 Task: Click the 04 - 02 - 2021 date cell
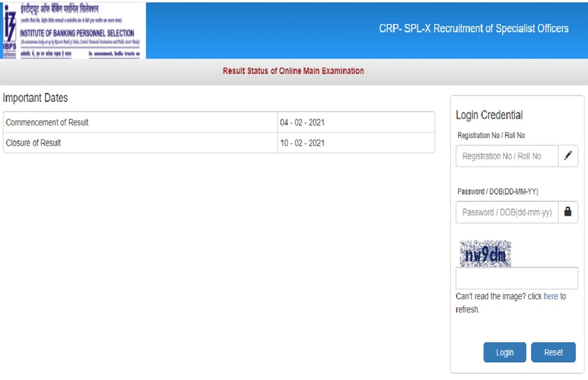(355, 122)
